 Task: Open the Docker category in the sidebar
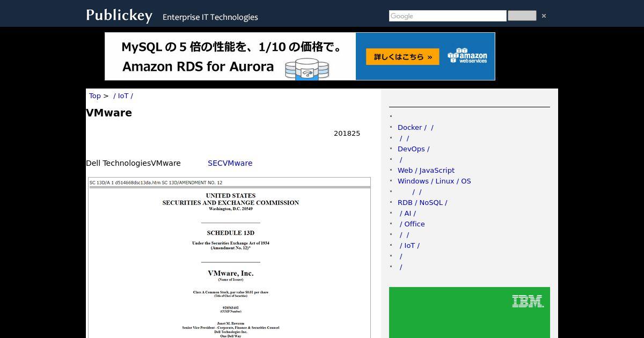(415, 127)
